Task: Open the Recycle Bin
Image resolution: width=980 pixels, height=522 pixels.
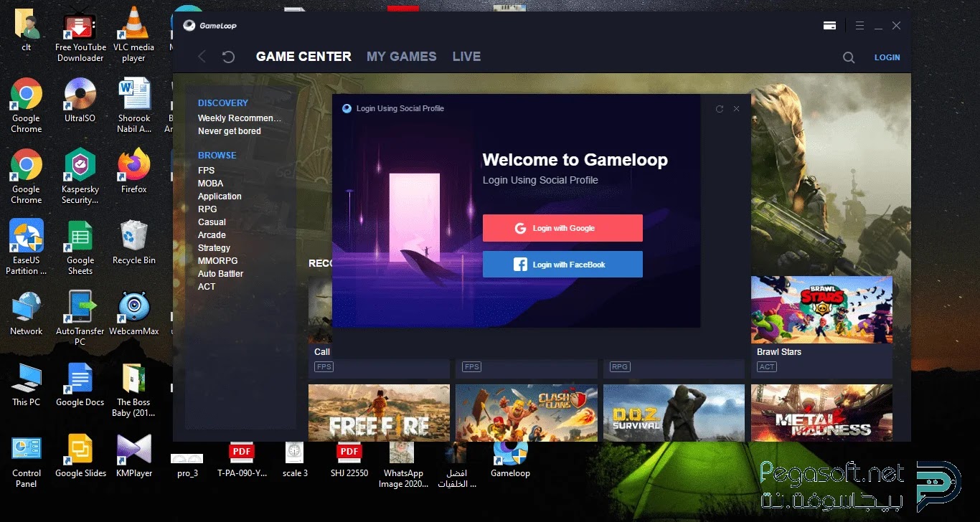Action: 134,242
